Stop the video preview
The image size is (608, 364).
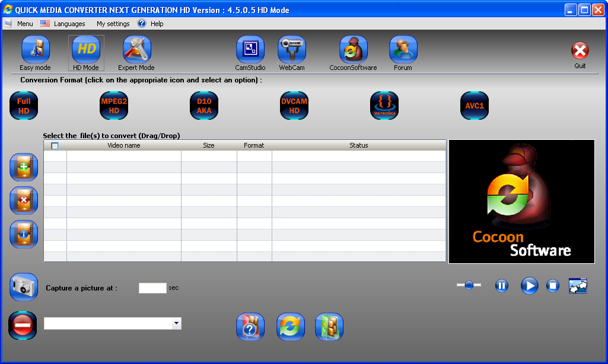click(x=553, y=286)
